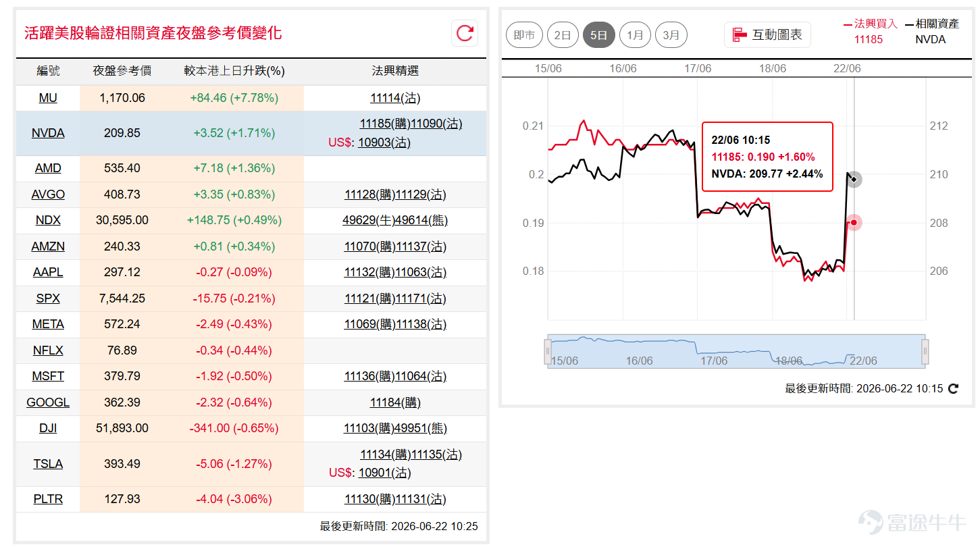The height and width of the screenshot is (547, 980).
Task: Open bear contract 49951 link for DJI
Action: [421, 428]
